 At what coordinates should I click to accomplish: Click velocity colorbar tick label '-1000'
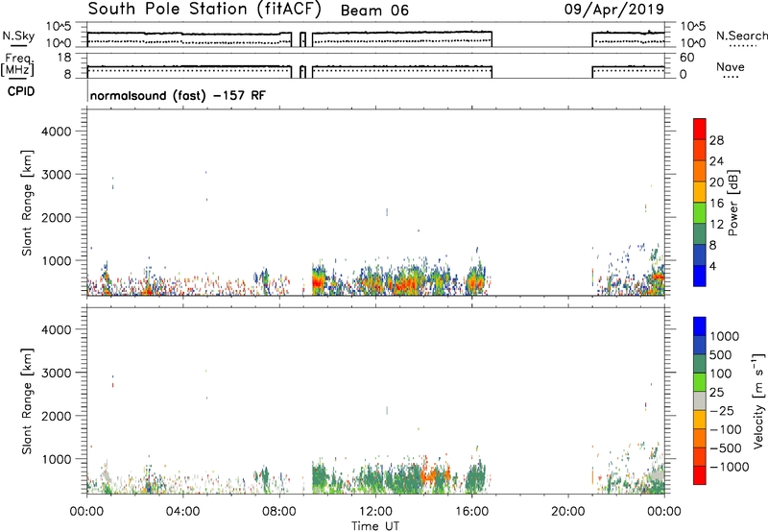729,467
